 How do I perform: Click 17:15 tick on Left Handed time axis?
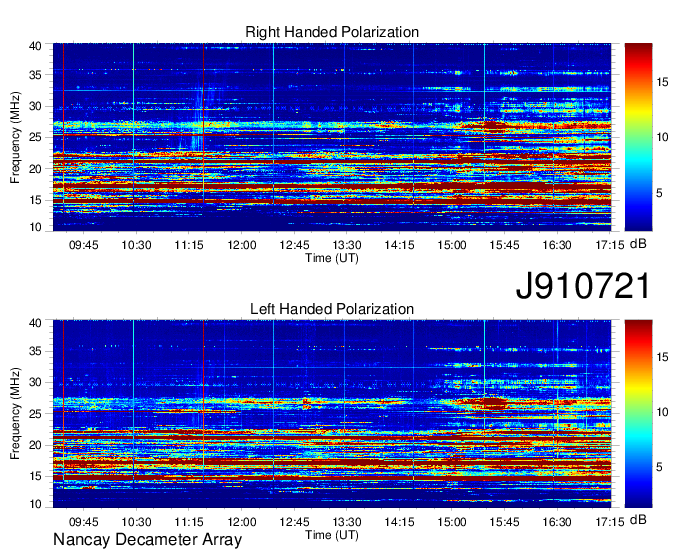pyautogui.click(x=609, y=522)
